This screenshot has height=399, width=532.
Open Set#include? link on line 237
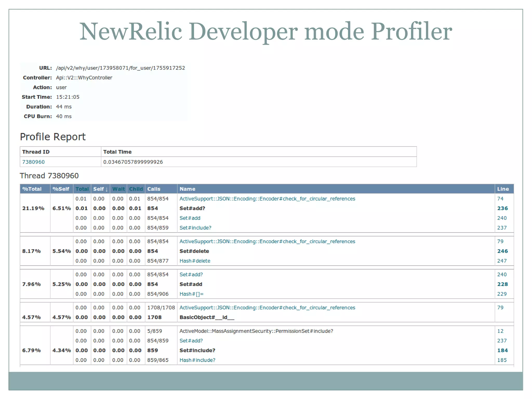(x=195, y=228)
